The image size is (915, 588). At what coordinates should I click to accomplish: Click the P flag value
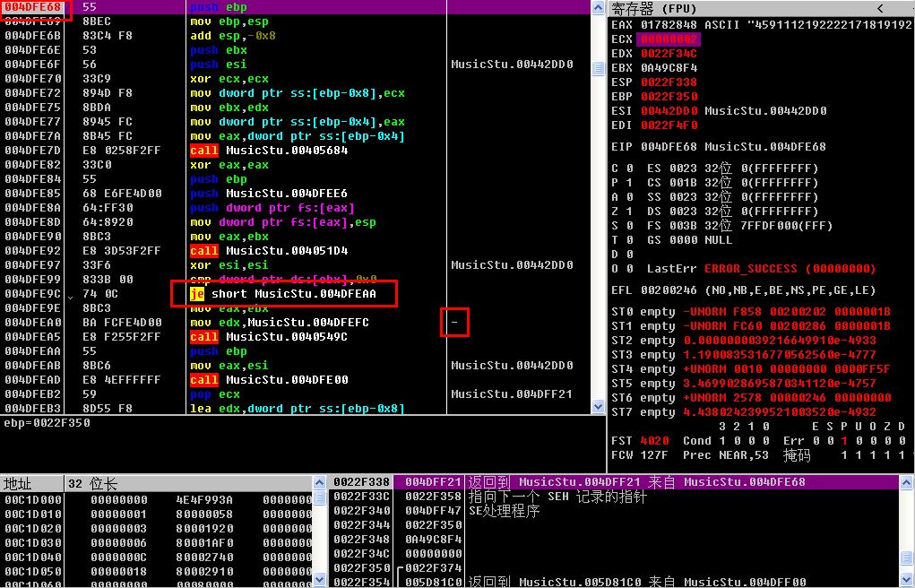pos(630,183)
